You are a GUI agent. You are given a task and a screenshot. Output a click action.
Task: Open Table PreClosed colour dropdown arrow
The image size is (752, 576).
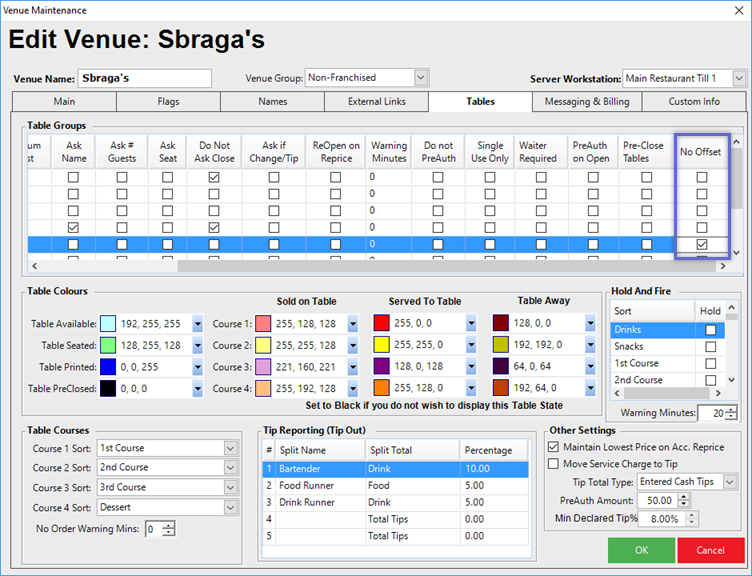[x=198, y=389]
